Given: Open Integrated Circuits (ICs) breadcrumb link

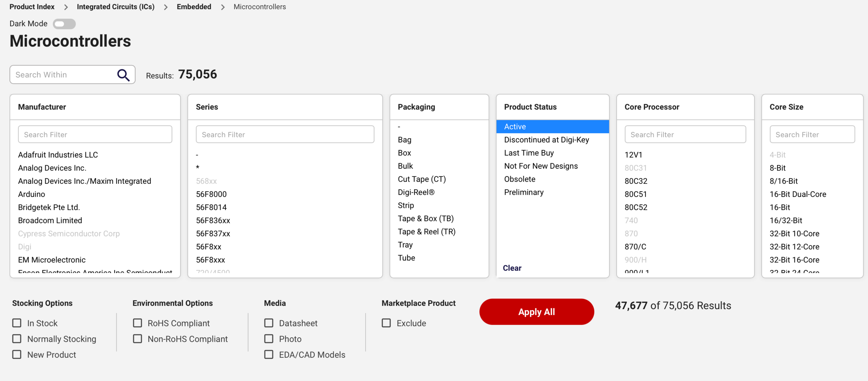Looking at the screenshot, I should (x=116, y=7).
